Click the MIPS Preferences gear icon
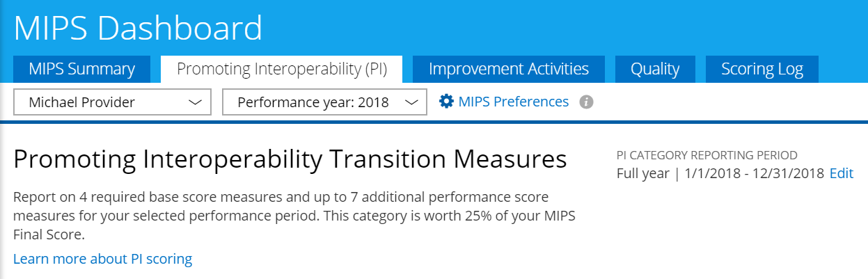868x279 pixels. click(x=446, y=102)
